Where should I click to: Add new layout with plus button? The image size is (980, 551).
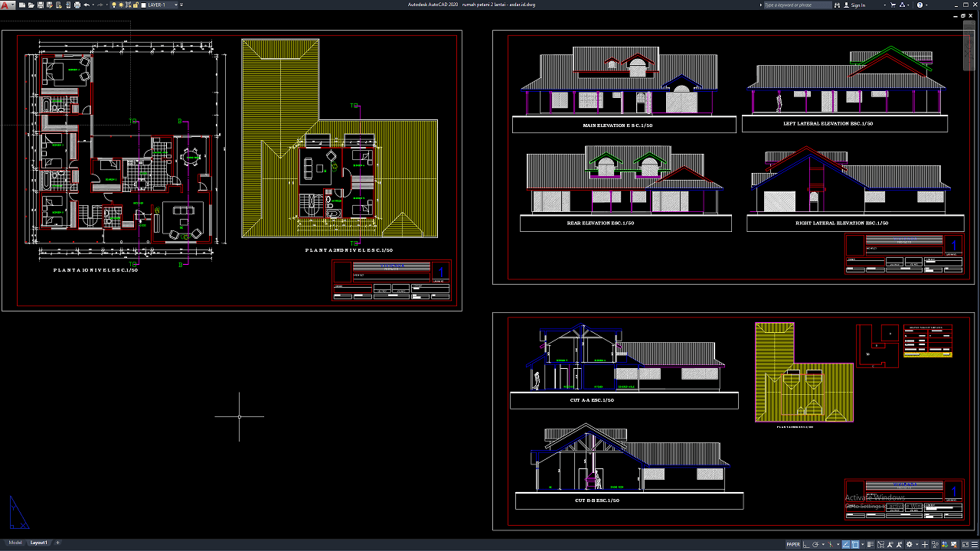click(x=57, y=543)
